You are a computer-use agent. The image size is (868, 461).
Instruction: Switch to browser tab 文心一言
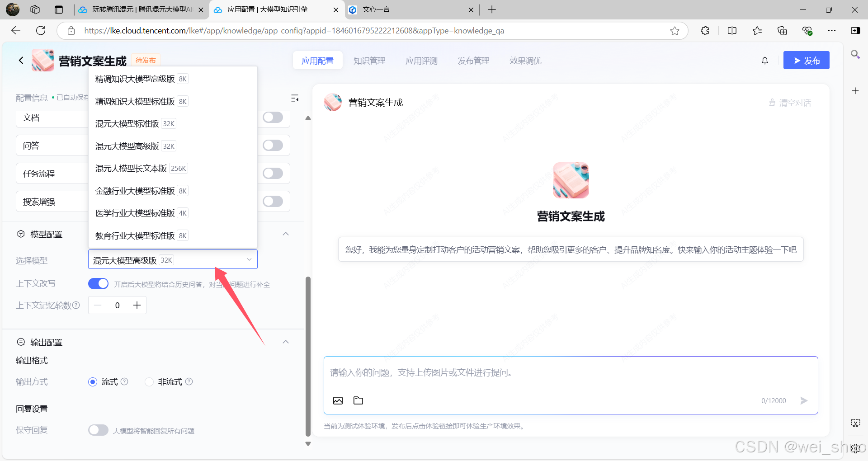click(411, 9)
